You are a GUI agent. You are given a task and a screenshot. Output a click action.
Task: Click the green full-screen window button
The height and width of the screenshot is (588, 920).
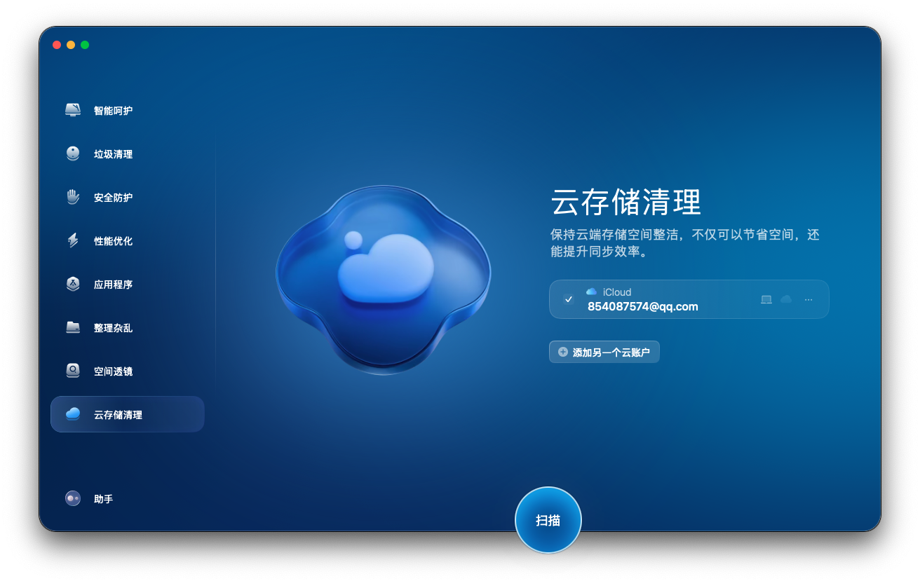(x=85, y=45)
